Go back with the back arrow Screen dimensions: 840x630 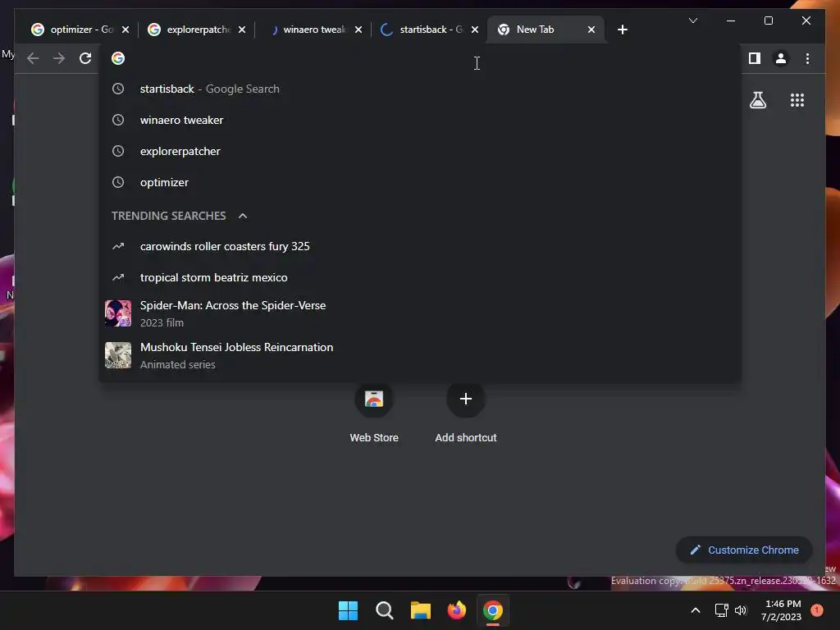(33, 58)
